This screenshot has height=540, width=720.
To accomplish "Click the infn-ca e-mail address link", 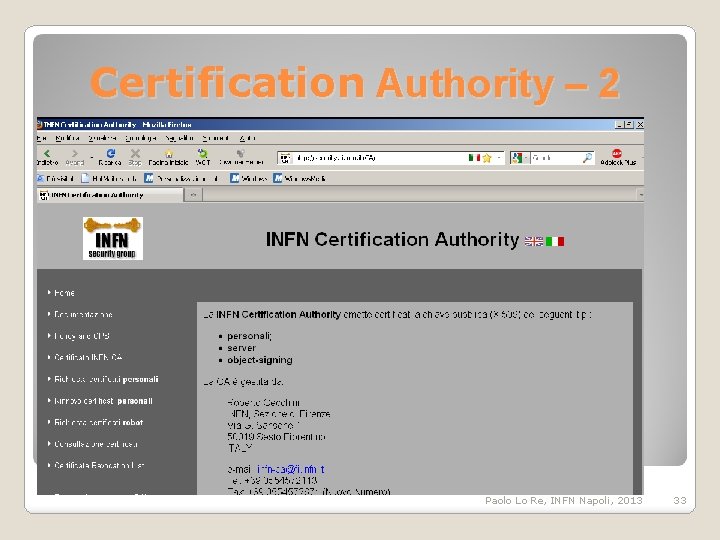I will [x=291, y=469].
